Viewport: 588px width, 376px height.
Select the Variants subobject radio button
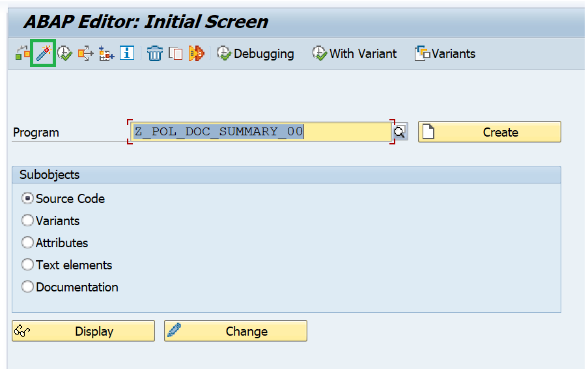point(27,221)
